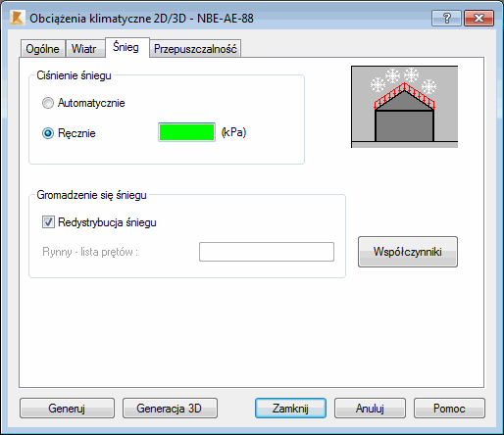Start Generacja 3D
504x435 pixels.
170,409
